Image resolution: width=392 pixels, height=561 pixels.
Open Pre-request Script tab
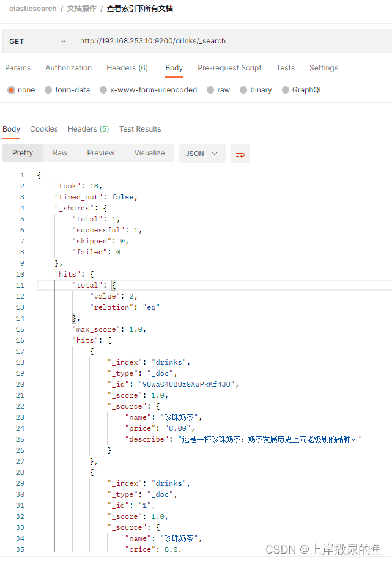click(229, 68)
